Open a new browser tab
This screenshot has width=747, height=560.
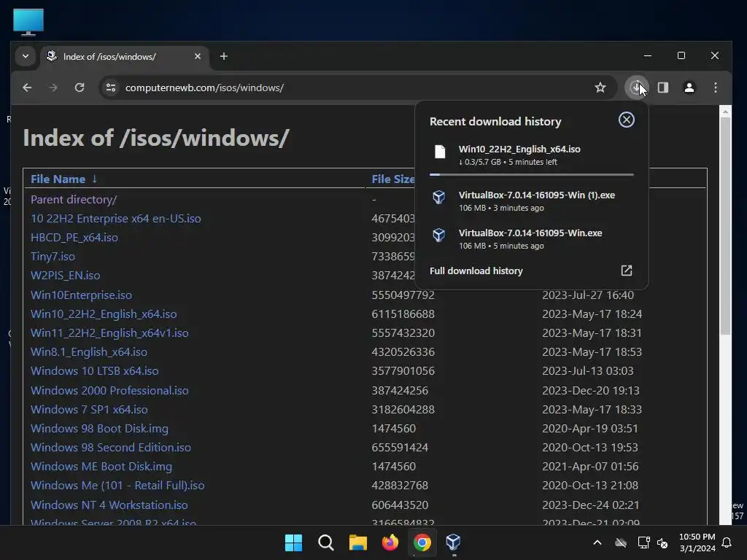pos(223,56)
